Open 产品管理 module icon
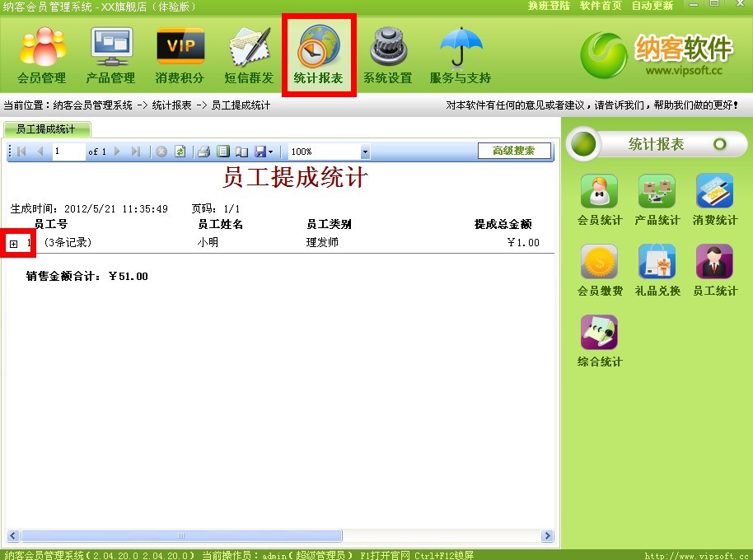This screenshot has width=753, height=560. click(x=110, y=56)
